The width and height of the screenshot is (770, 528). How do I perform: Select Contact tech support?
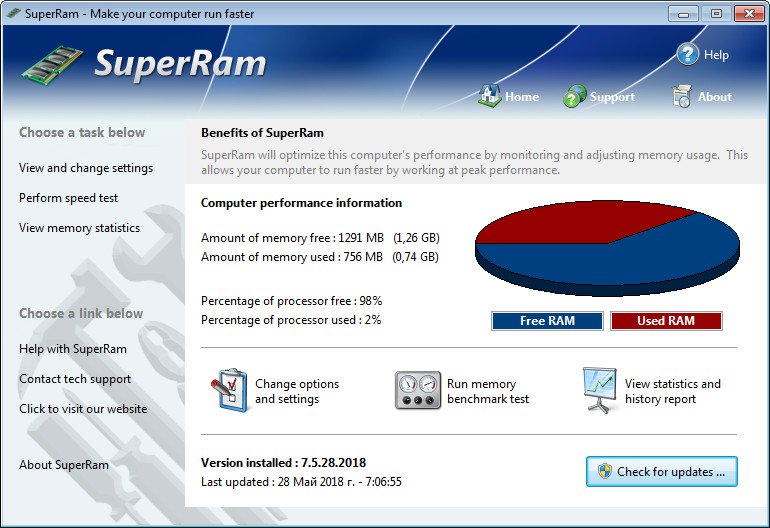click(x=75, y=379)
